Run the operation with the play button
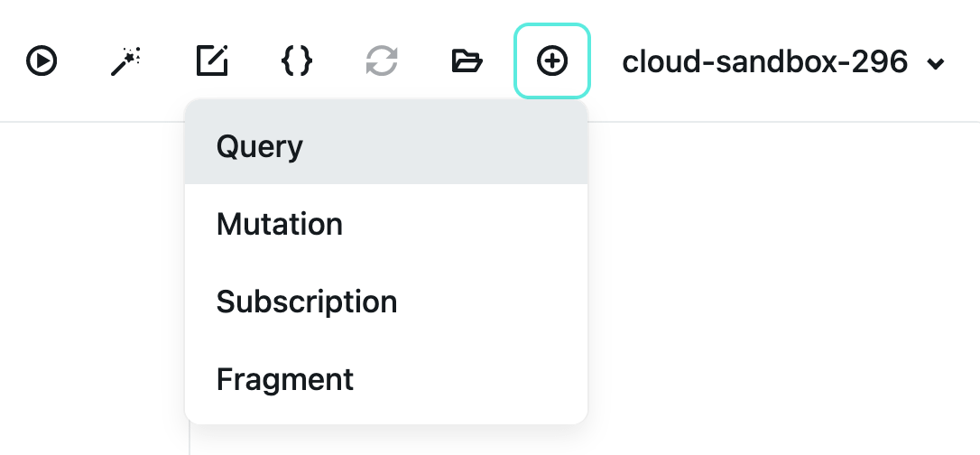Viewport: 980px width, 455px height. [x=42, y=61]
